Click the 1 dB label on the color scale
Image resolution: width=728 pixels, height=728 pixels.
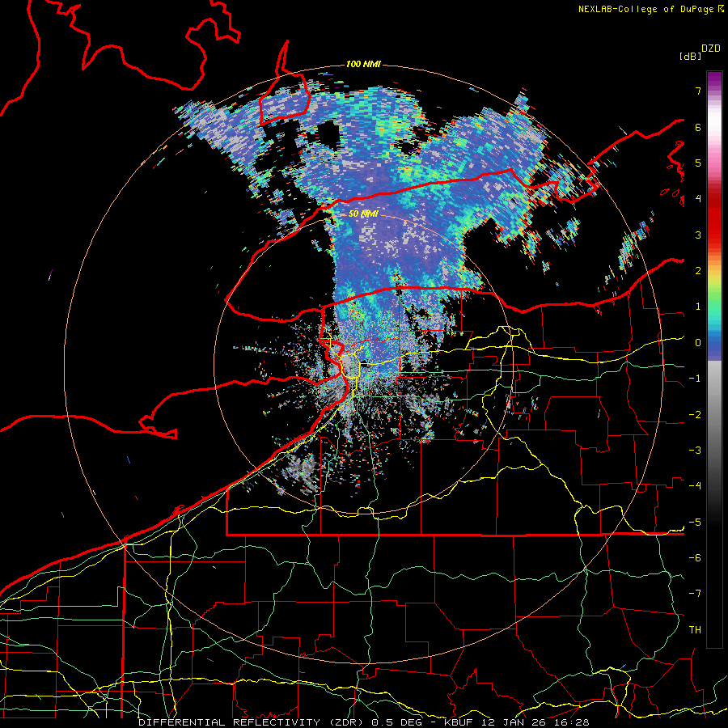point(698,307)
